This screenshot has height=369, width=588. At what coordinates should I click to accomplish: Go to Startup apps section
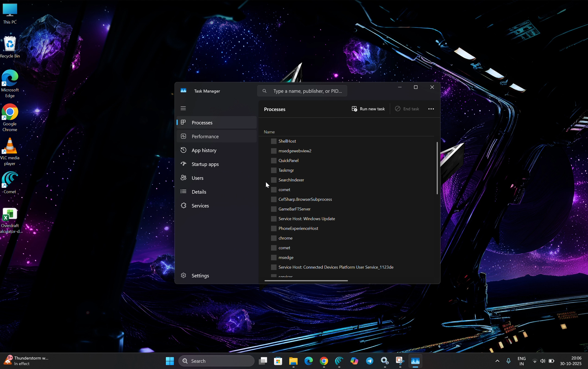click(x=205, y=164)
